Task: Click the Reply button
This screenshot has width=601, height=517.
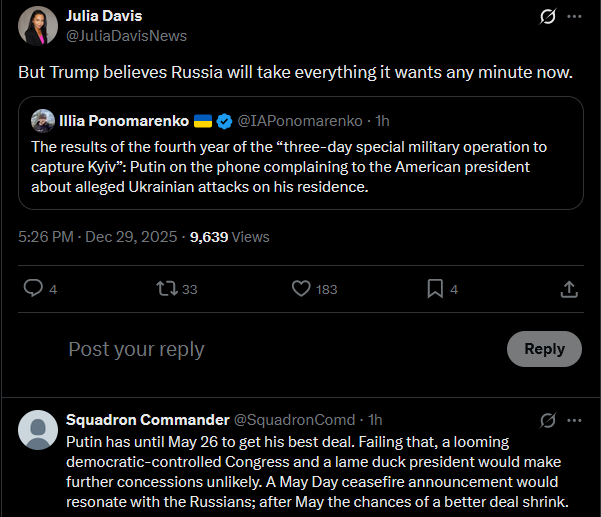Action: click(544, 349)
